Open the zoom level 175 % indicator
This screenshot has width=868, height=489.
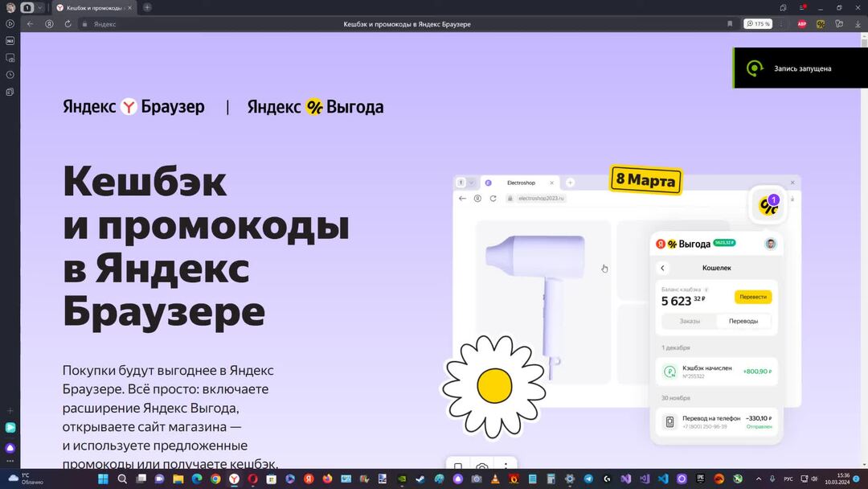[x=758, y=24]
